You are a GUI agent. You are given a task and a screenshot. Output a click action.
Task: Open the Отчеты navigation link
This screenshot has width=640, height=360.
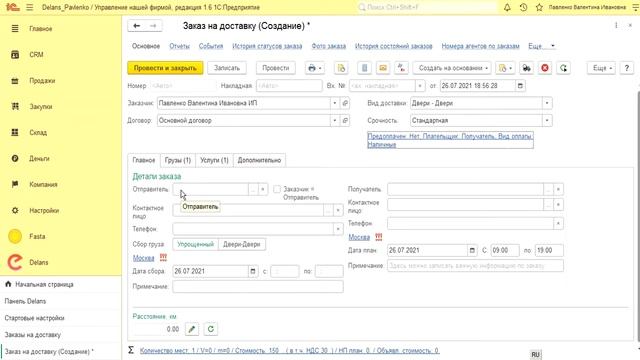click(x=180, y=46)
